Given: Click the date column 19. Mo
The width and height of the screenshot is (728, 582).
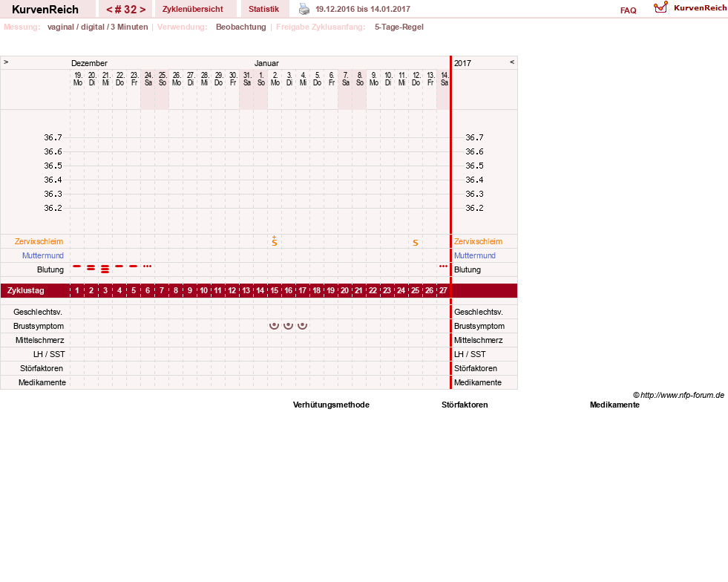Looking at the screenshot, I should (77, 79).
